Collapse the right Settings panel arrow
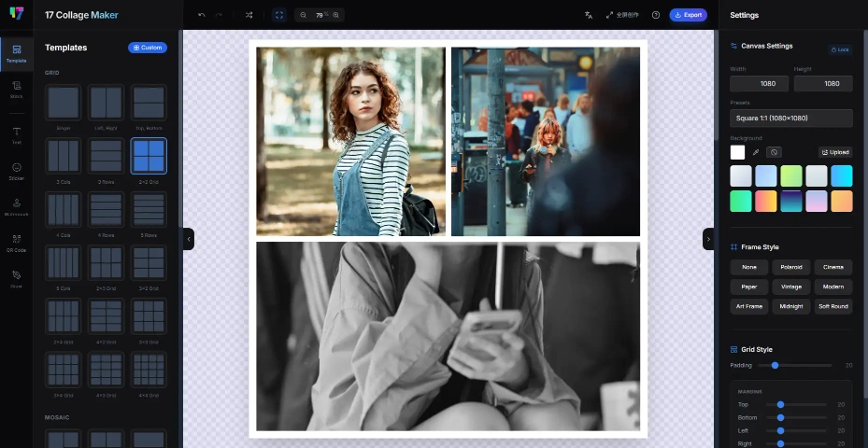This screenshot has height=448, width=868. point(708,239)
